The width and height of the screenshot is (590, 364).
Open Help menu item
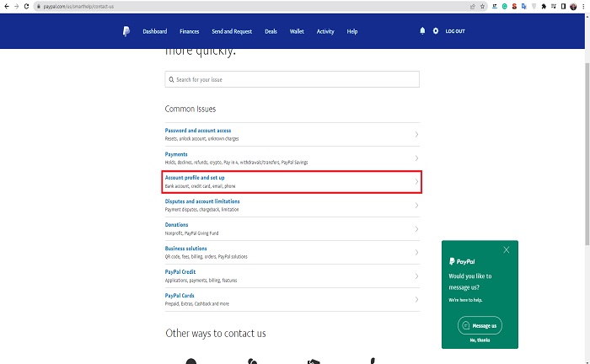[352, 31]
